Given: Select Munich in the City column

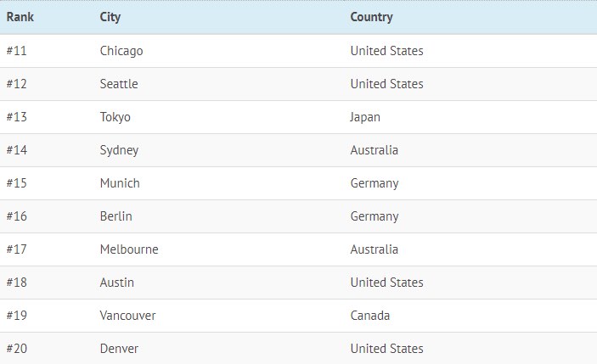Looking at the screenshot, I should 120,183.
